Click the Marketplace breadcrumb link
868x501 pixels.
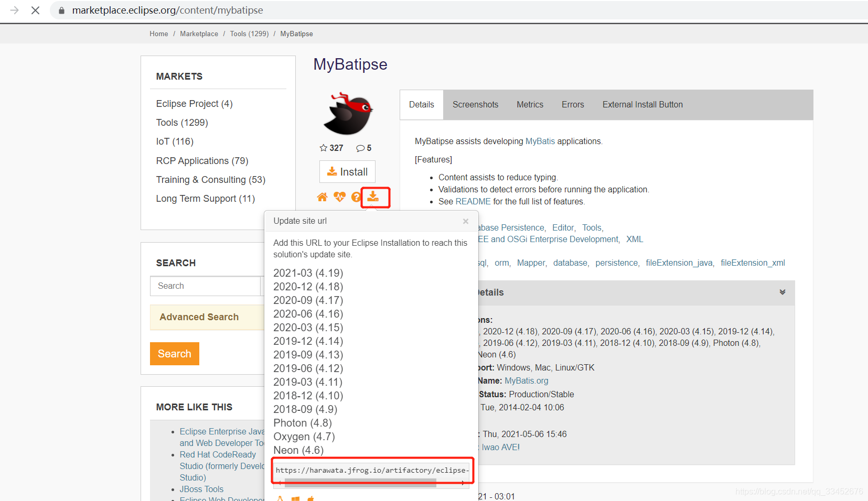tap(199, 34)
